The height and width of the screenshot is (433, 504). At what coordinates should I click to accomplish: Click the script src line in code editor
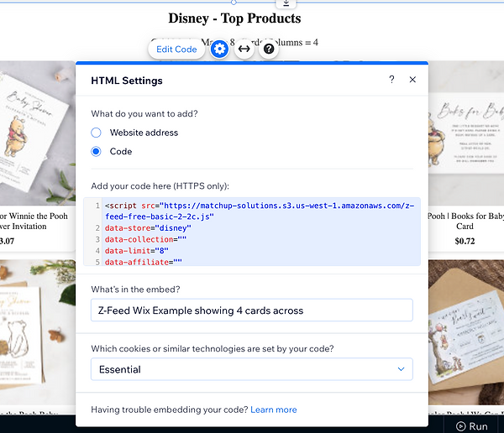260,211
